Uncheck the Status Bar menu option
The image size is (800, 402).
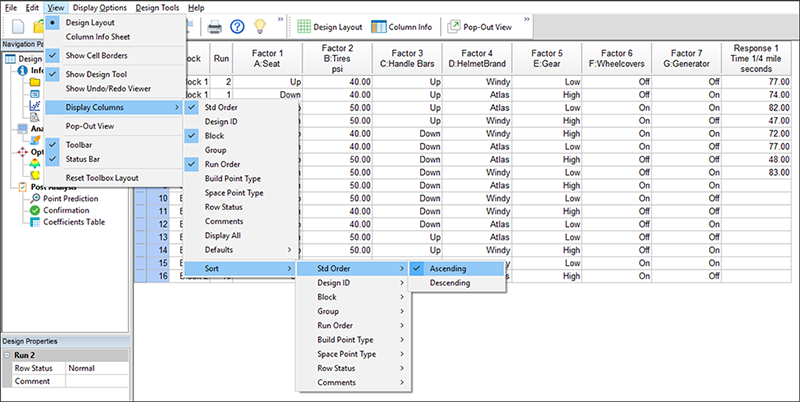[82, 158]
